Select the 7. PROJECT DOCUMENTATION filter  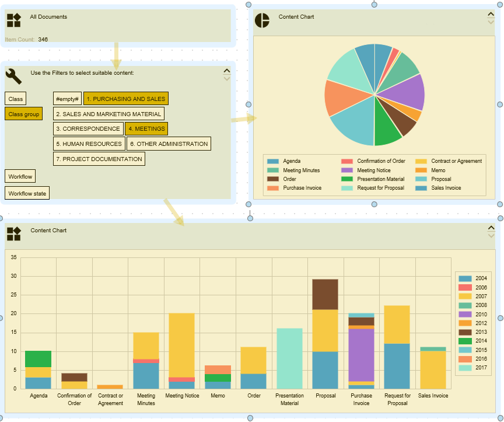[x=99, y=159]
